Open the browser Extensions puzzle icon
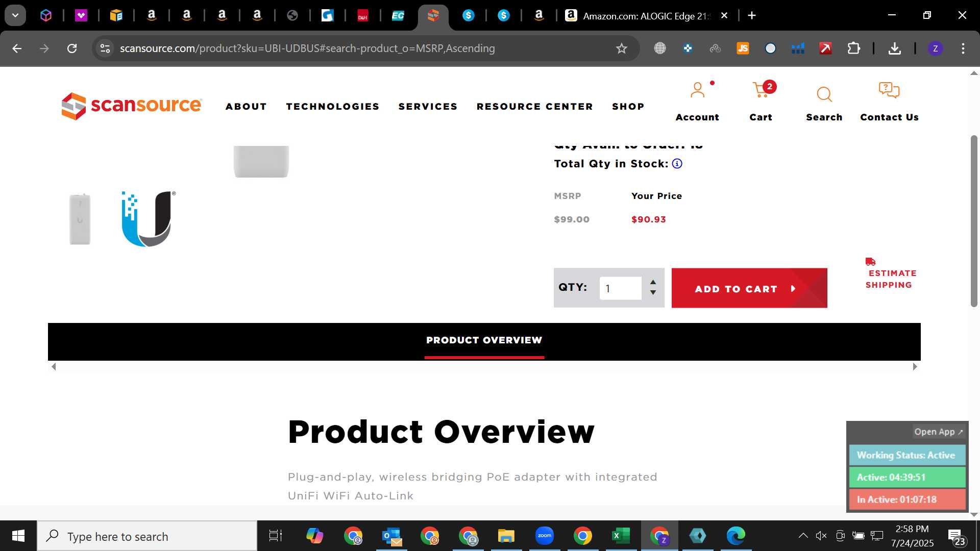 tap(853, 48)
